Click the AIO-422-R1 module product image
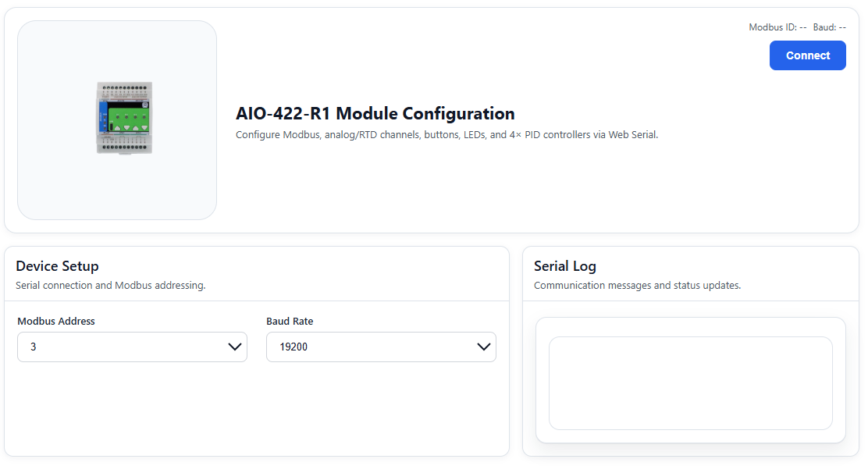 point(125,118)
